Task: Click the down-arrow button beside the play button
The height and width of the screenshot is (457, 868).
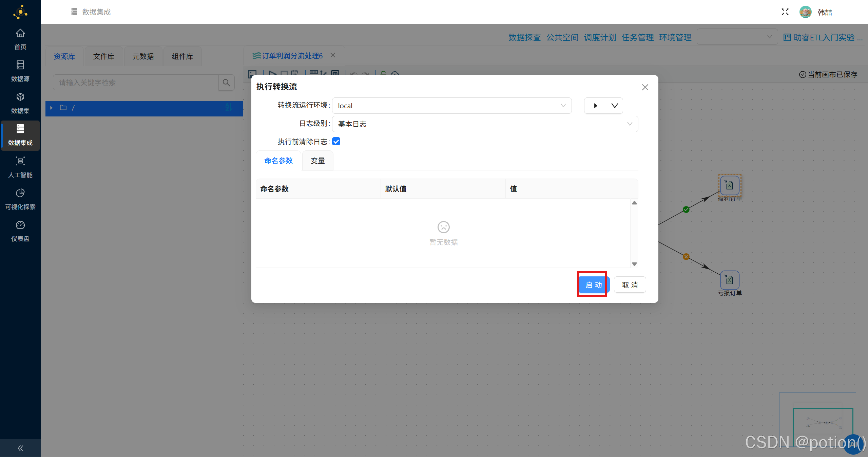Action: 614,106
